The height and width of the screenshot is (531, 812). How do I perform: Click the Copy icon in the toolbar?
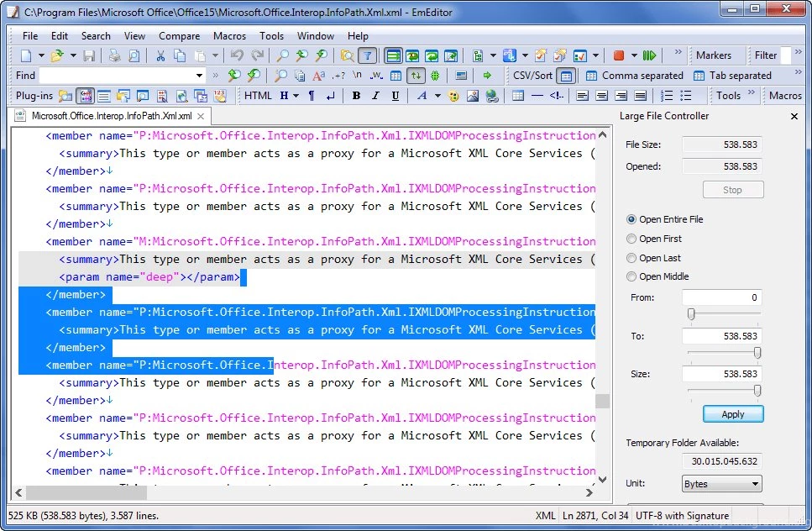click(x=180, y=55)
